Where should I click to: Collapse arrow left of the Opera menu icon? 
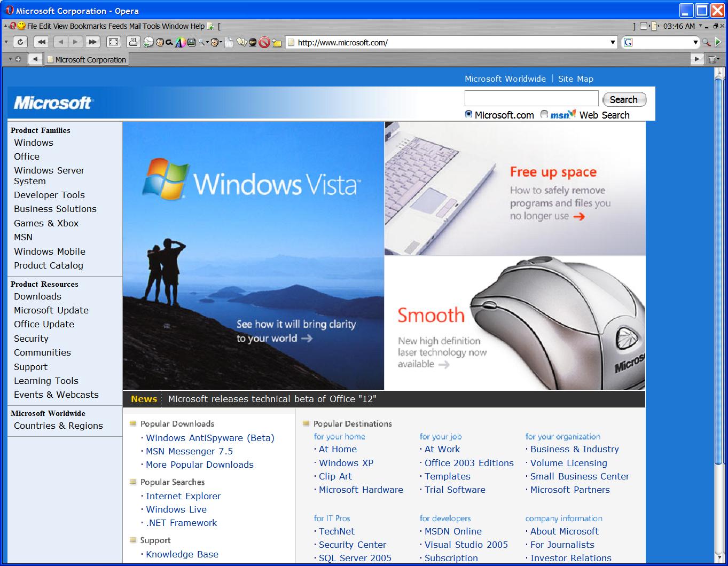click(5, 26)
